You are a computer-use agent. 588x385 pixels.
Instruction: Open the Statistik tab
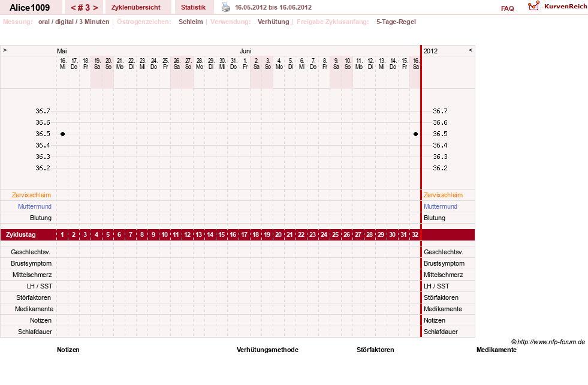click(x=193, y=7)
